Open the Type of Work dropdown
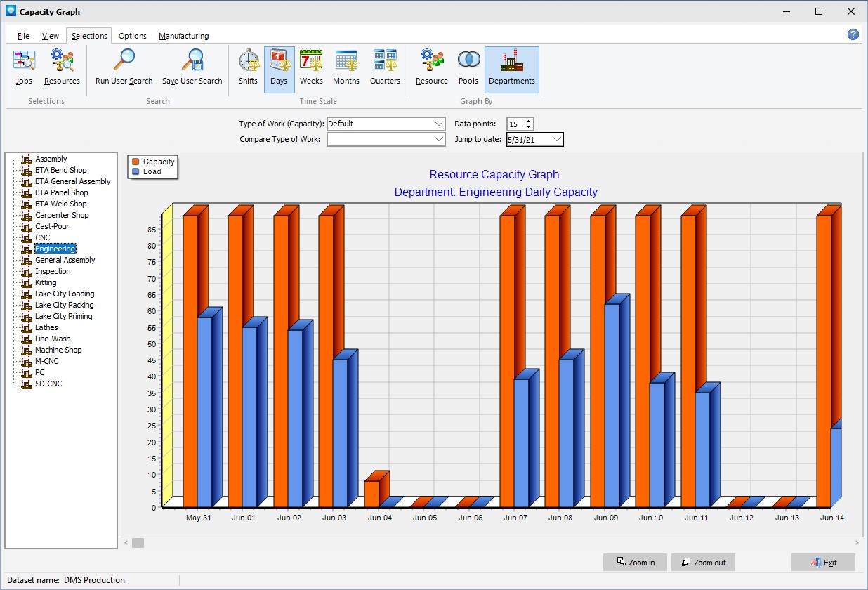The width and height of the screenshot is (868, 590). (439, 124)
